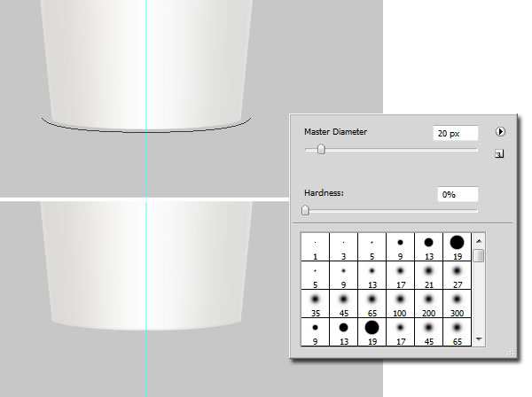Screen dimensions: 532x397
Task: Click the create new brush preset icon
Action: (499, 153)
